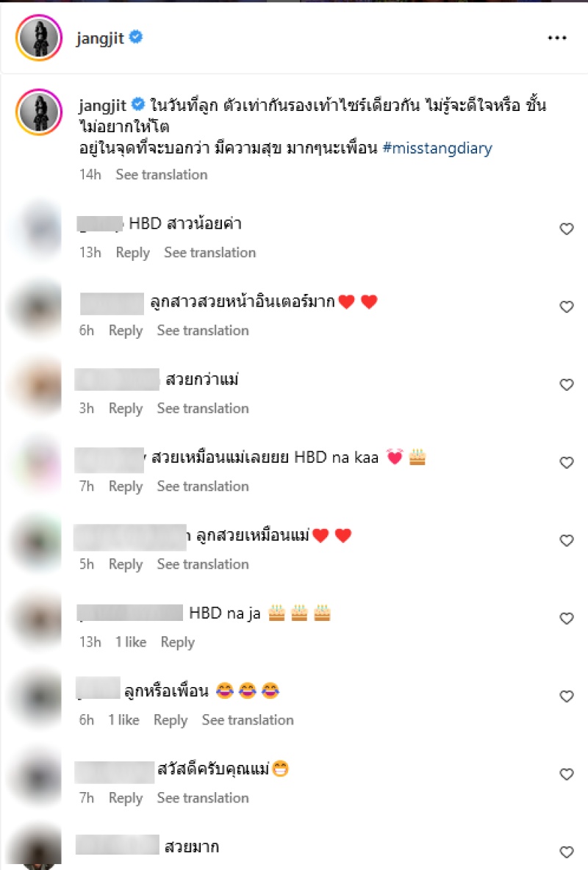The height and width of the screenshot is (870, 588).
Task: Open jangjit username in the header
Action: (101, 37)
